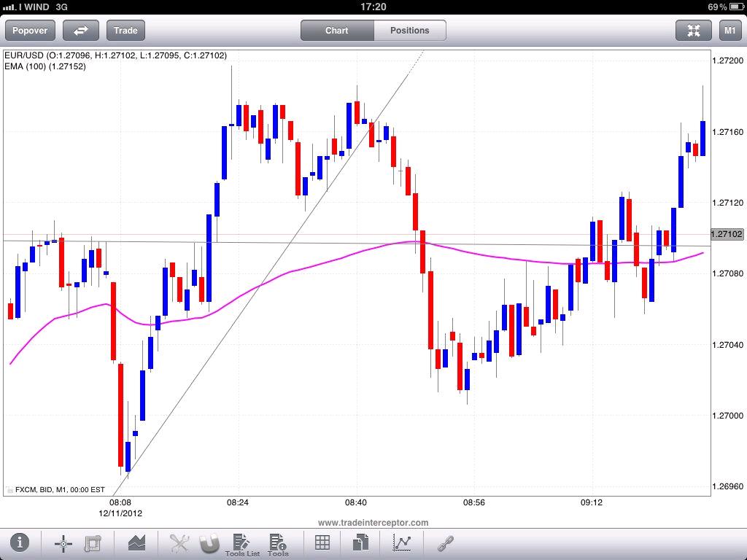This screenshot has height=560, width=747.
Task: Click the EUR/USD OHLC header text
Action: point(116,55)
